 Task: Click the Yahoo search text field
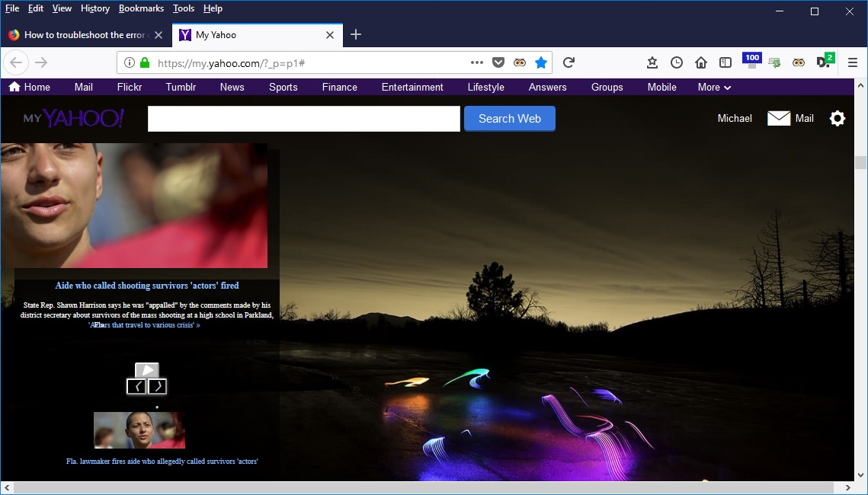click(x=303, y=119)
